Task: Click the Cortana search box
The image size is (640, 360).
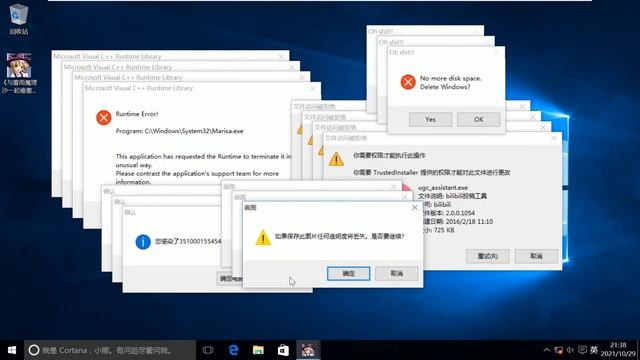Action: point(110,350)
